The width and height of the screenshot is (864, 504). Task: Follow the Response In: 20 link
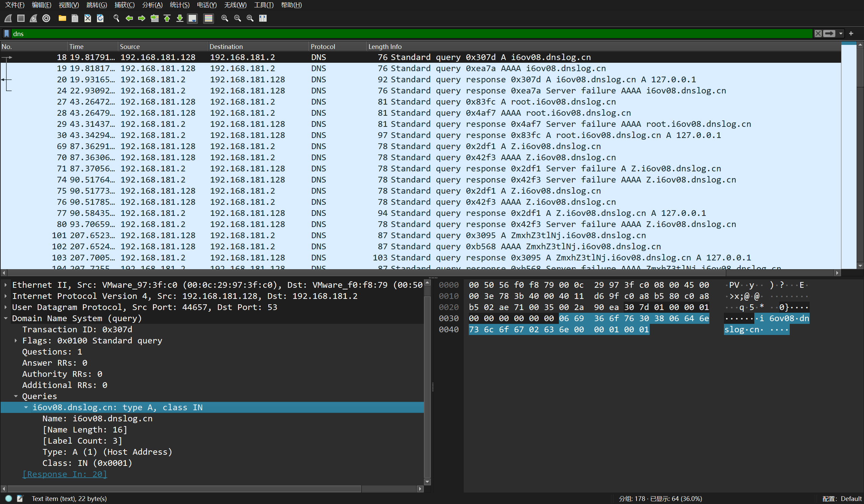click(x=64, y=474)
